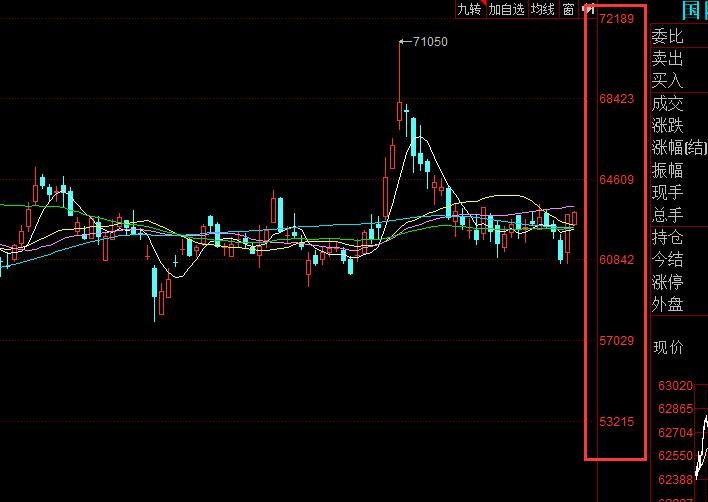The width and height of the screenshot is (708, 502).
Task: Click the cyan contract title at top right
Action: click(693, 11)
